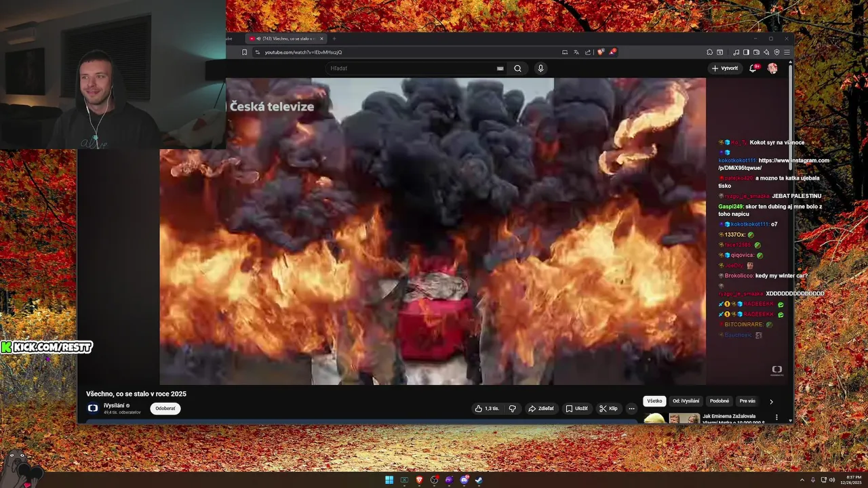Click the Klip clip button
The height and width of the screenshot is (488, 868).
pyautogui.click(x=608, y=409)
